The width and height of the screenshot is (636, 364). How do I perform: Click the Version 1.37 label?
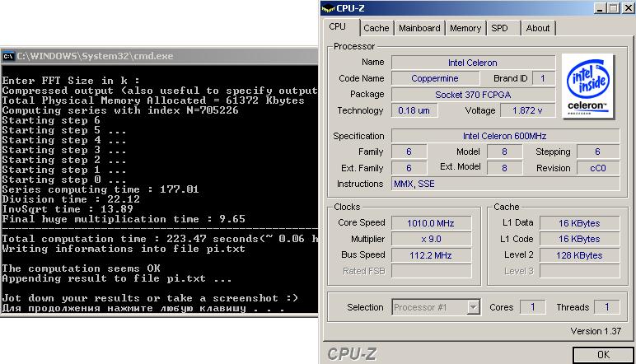tap(596, 331)
